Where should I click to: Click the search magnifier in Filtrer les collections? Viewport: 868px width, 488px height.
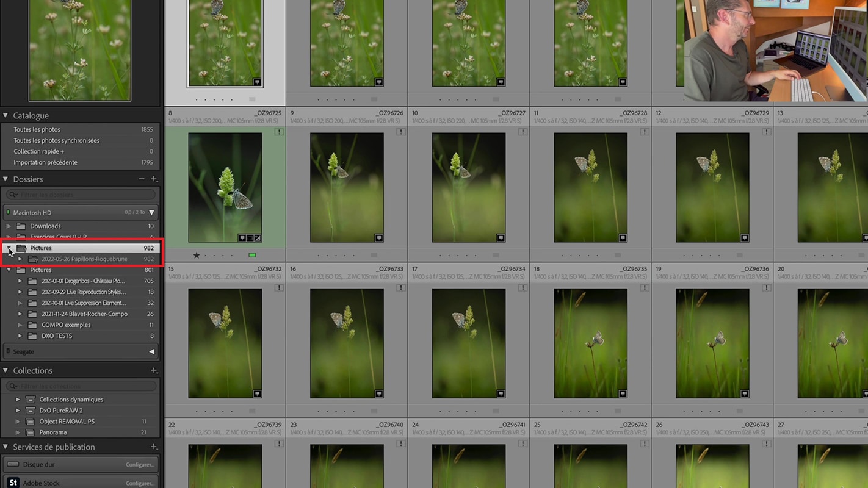coord(13,386)
